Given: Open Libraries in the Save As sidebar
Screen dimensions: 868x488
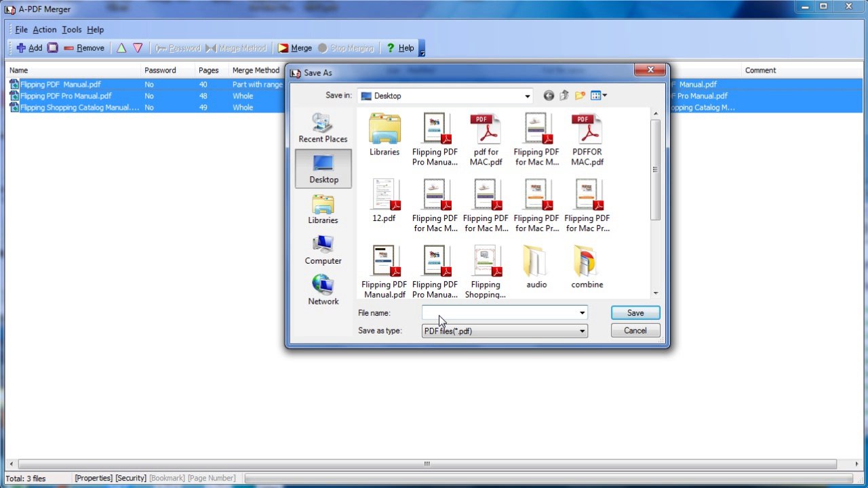Looking at the screenshot, I should click(x=323, y=209).
